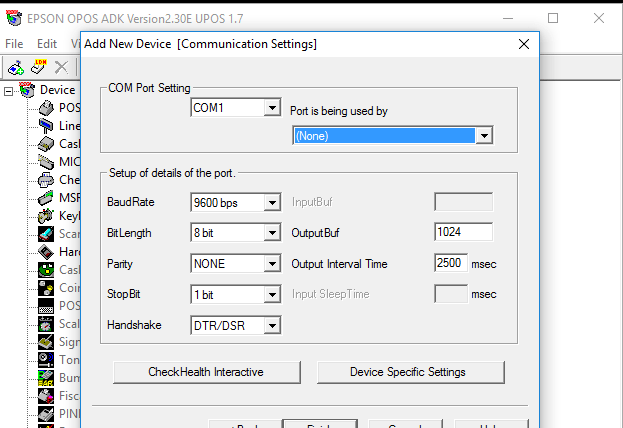Click the CheckHealth Interactive button

pyautogui.click(x=206, y=372)
